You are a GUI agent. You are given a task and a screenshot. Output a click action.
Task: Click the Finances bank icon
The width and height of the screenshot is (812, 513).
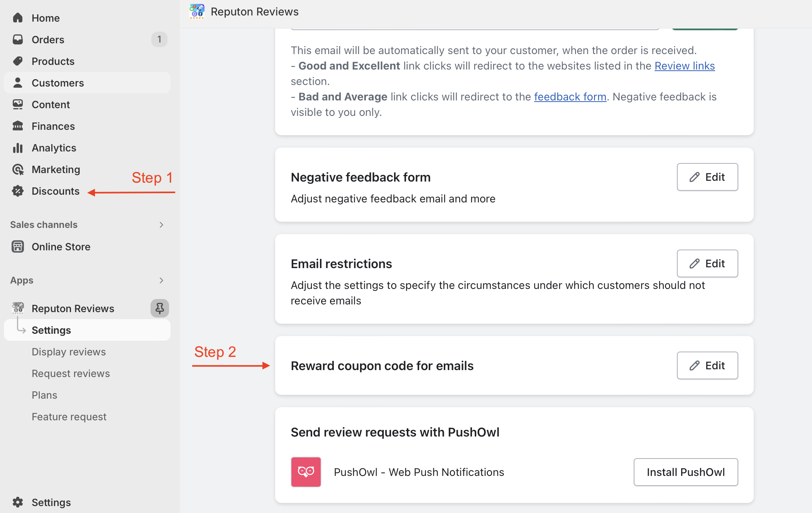18,126
